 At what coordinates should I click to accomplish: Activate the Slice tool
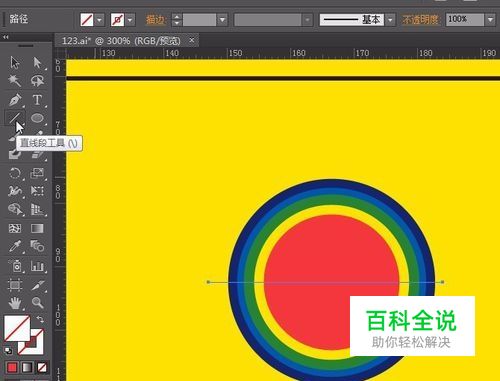37,285
